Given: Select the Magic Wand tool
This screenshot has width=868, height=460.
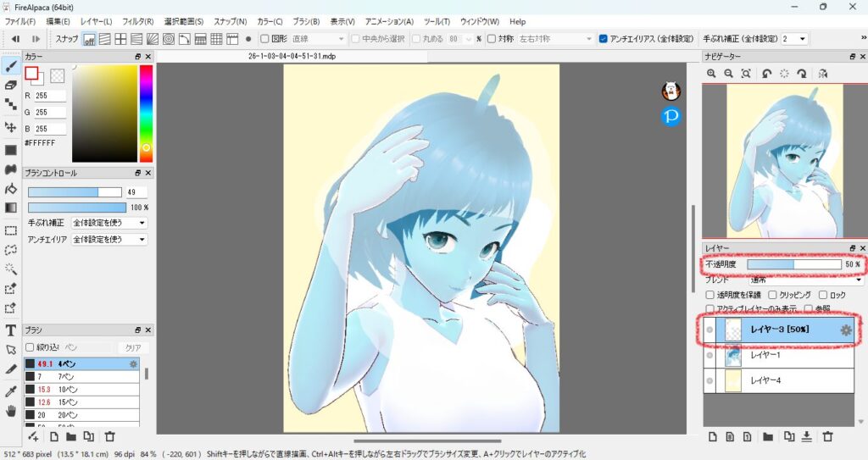Looking at the screenshot, I should (10, 269).
